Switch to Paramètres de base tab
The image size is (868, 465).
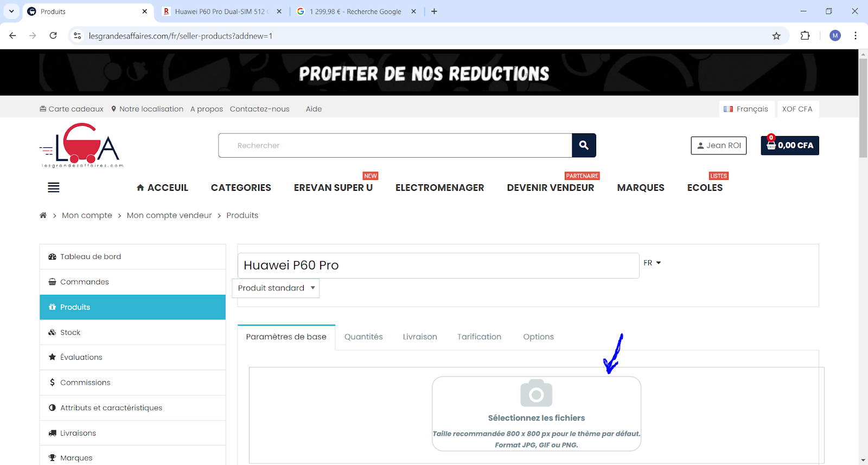(286, 337)
